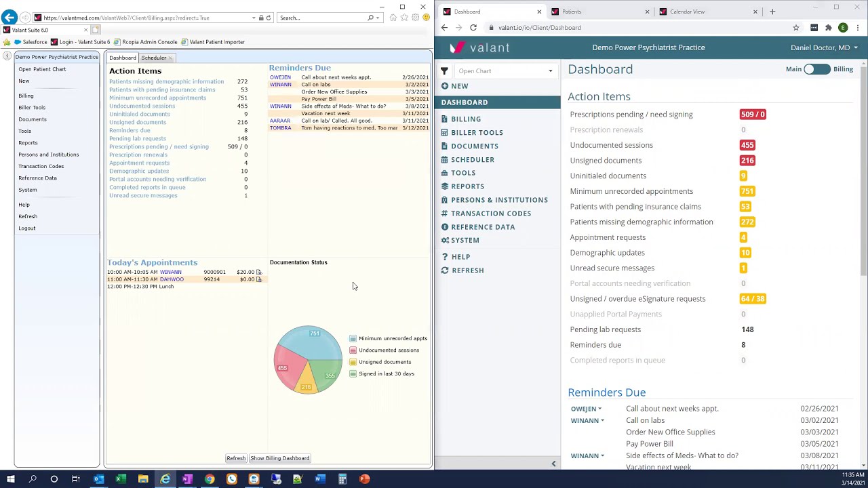
Task: Click the 455 Undocumented sessions badge
Action: (x=747, y=145)
